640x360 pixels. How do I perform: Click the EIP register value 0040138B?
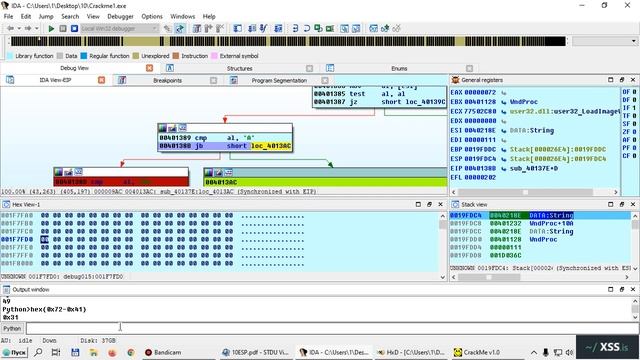tap(480, 168)
